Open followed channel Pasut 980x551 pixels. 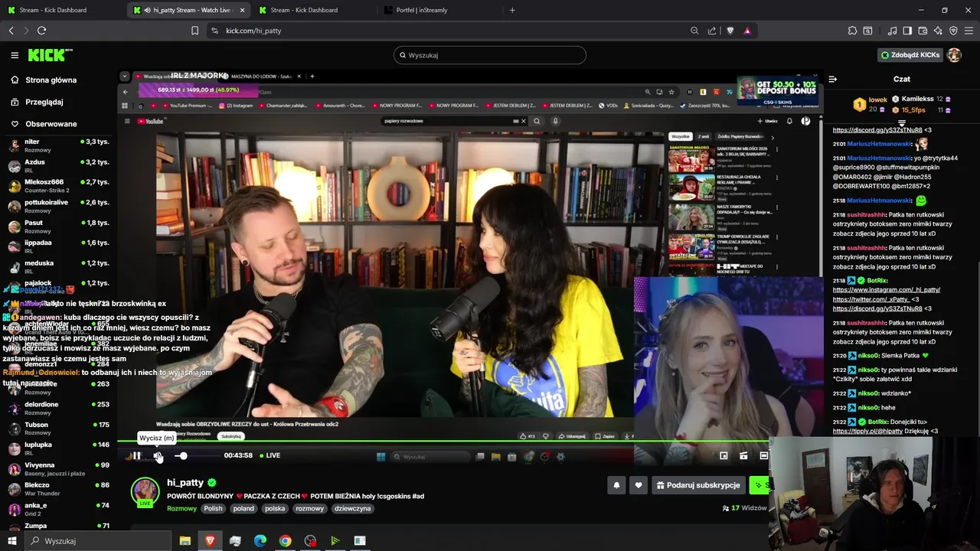[59, 227]
